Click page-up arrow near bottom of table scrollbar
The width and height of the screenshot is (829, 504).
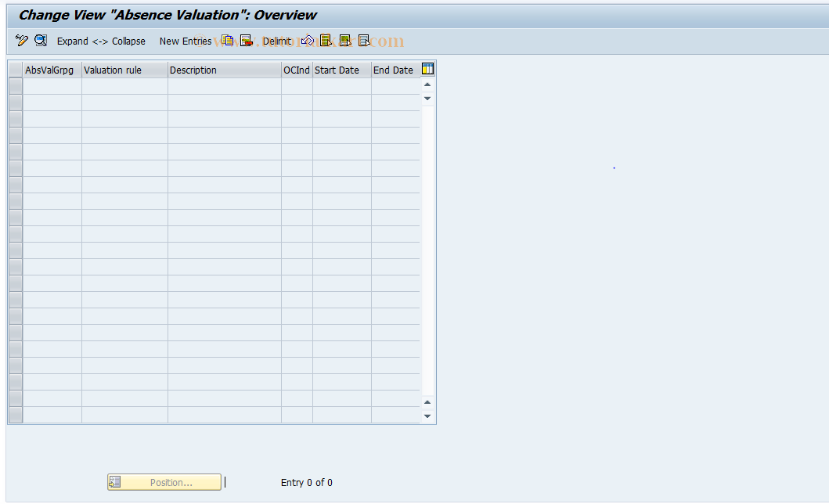coord(427,402)
